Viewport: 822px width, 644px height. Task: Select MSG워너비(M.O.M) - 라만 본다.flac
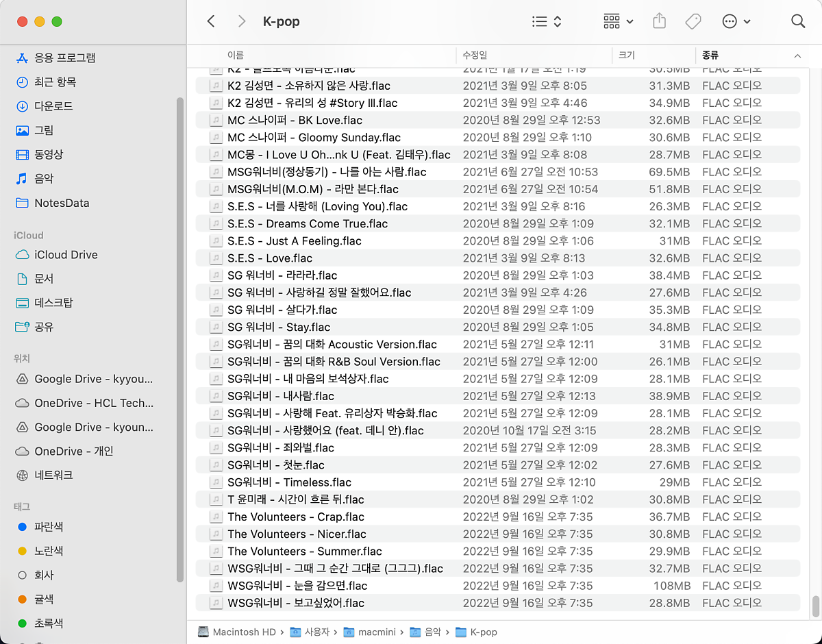click(497, 189)
